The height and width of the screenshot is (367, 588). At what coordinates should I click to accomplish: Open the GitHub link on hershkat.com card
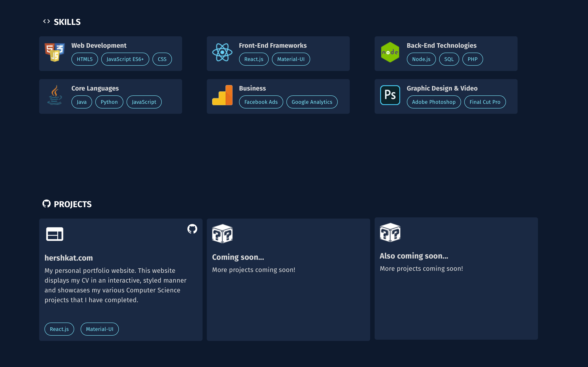[192, 229]
